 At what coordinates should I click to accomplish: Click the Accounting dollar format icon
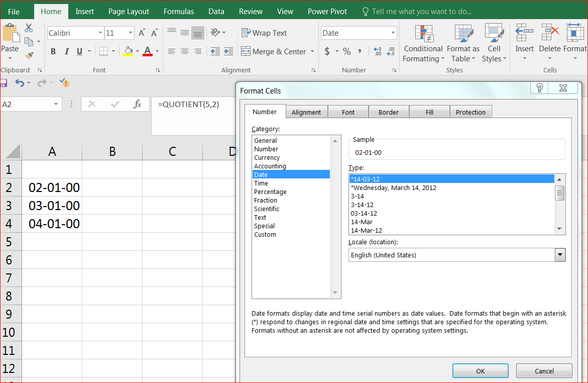327,51
